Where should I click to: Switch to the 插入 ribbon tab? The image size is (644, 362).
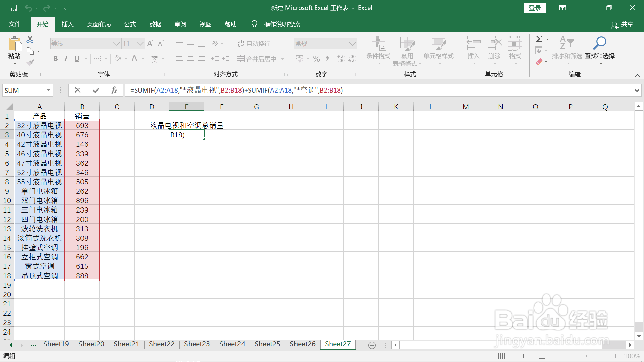[67, 24]
